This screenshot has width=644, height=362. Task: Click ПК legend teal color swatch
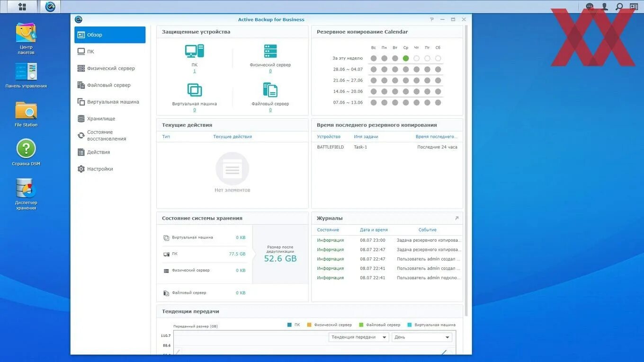click(290, 325)
